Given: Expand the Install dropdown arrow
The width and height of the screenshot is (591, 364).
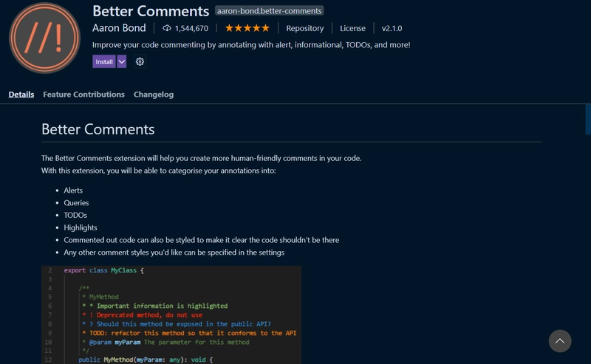Looking at the screenshot, I should (x=122, y=62).
